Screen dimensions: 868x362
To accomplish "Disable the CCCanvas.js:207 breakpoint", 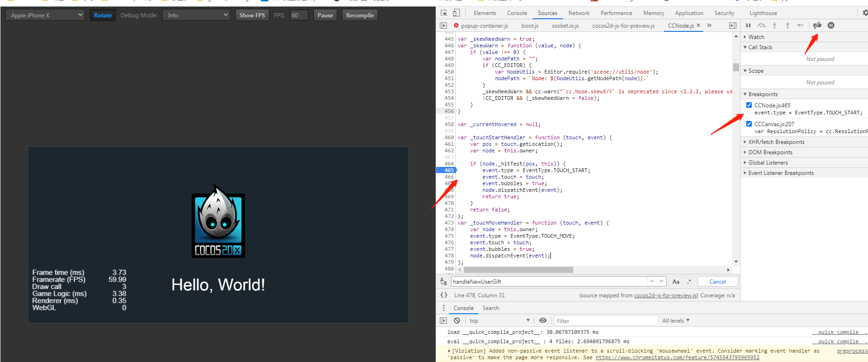I will click(749, 124).
